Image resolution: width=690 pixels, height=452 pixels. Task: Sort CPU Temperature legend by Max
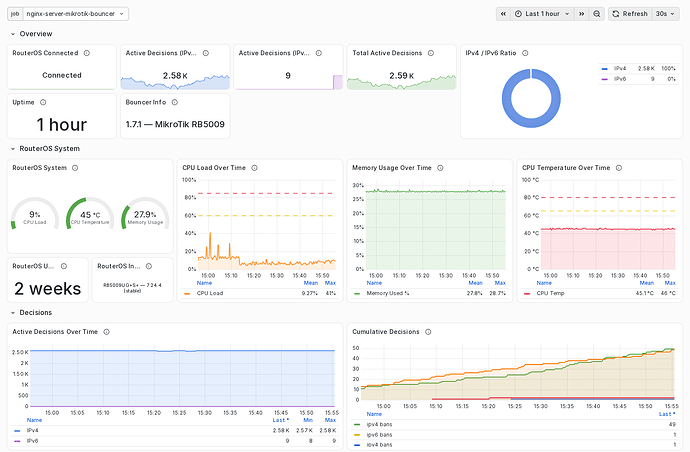click(x=670, y=283)
